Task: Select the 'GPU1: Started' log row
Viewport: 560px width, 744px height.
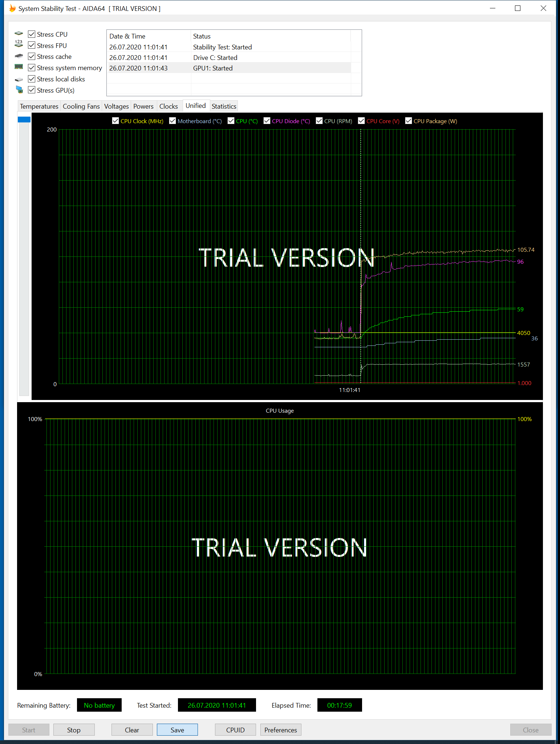Action: (x=230, y=68)
